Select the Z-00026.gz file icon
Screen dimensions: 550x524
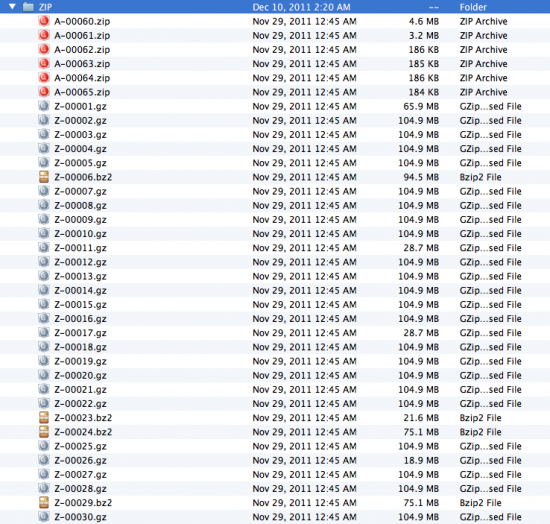44,460
